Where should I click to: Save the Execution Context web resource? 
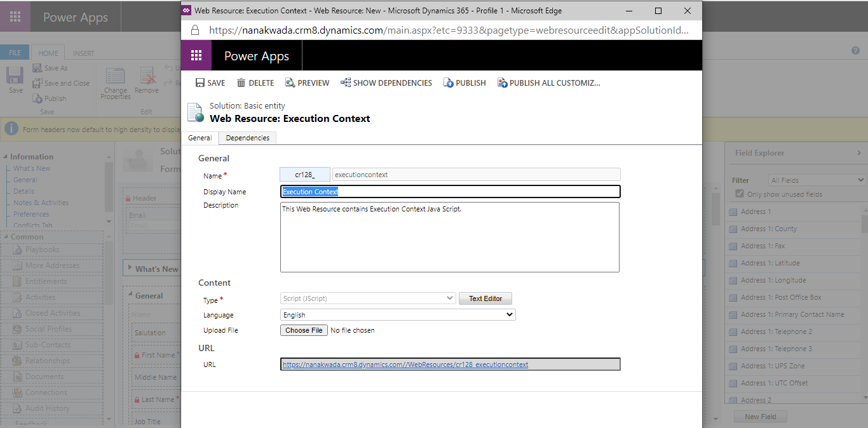point(210,83)
